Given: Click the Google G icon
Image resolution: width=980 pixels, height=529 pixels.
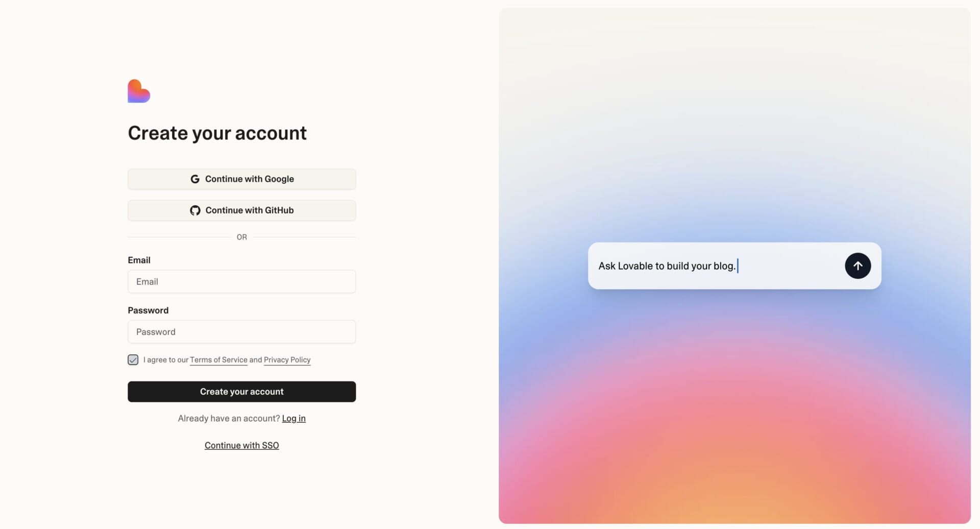Looking at the screenshot, I should (195, 179).
